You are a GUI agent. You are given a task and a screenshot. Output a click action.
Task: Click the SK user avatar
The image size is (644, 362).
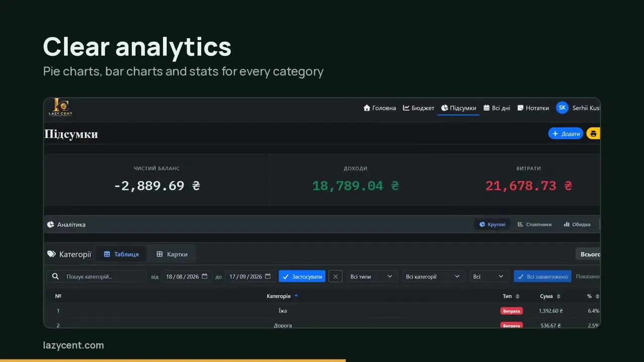562,108
